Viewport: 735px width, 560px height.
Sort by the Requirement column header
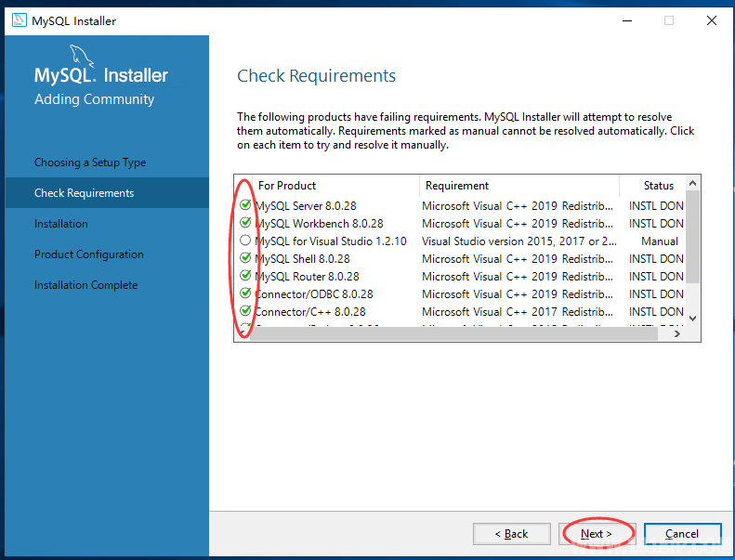pos(519,186)
